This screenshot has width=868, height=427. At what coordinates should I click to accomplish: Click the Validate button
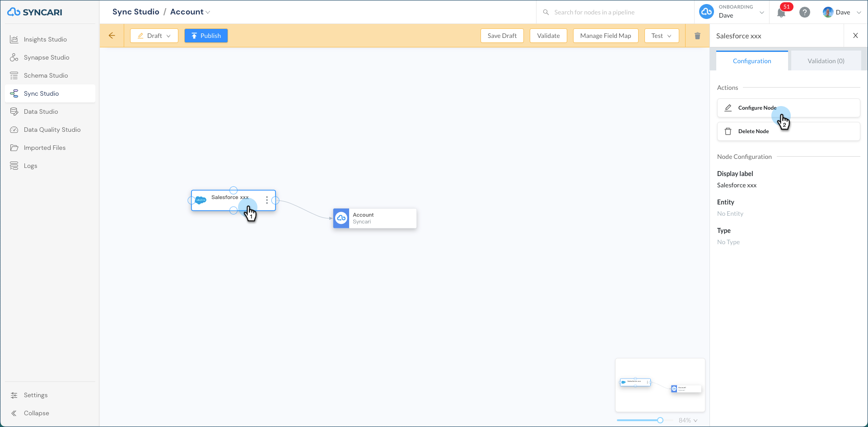click(548, 36)
